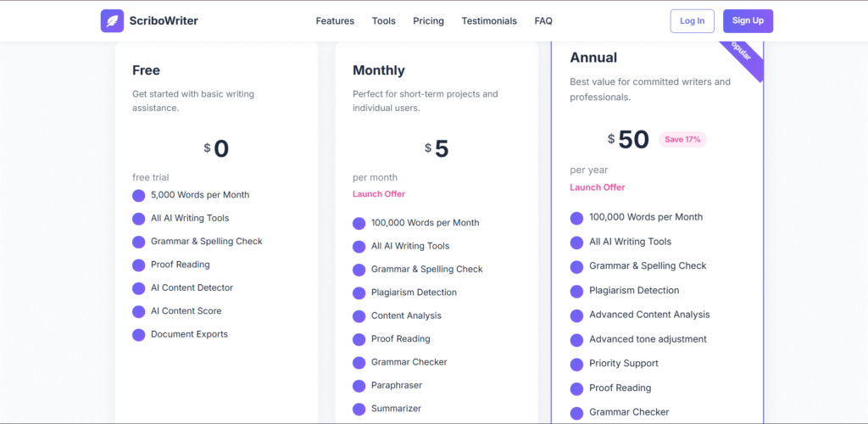Click the ScriboWriter brand name link
868x424 pixels.
point(164,21)
